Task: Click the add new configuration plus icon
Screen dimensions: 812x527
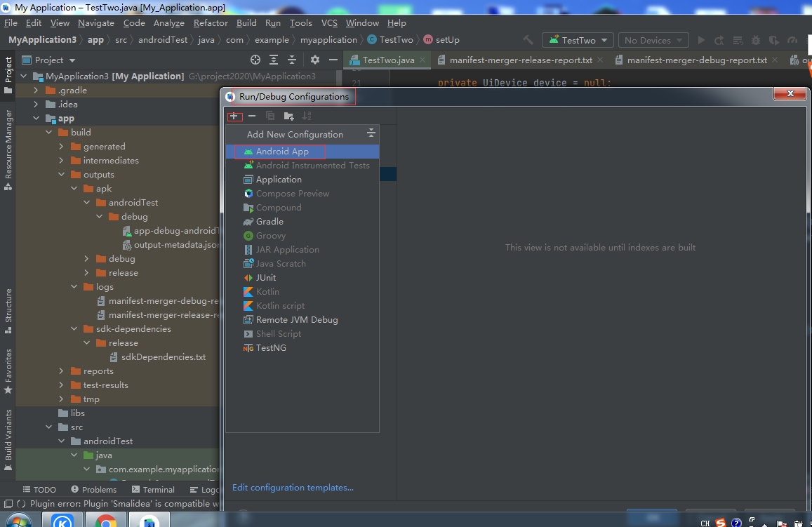Action: [x=234, y=116]
